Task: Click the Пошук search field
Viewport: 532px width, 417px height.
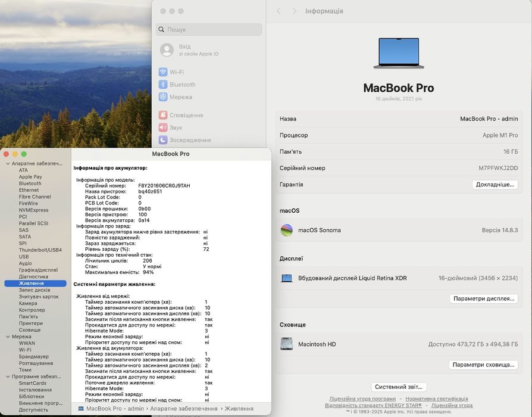Action: pyautogui.click(x=209, y=30)
